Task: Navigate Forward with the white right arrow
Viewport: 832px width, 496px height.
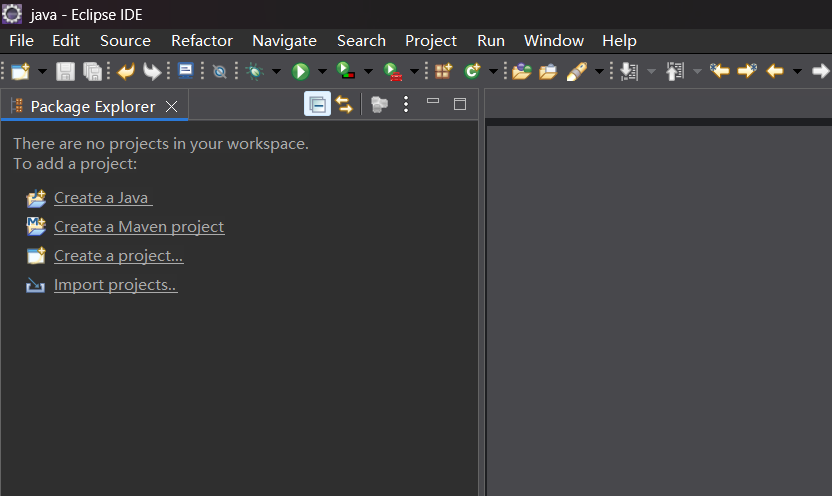Action: point(821,71)
